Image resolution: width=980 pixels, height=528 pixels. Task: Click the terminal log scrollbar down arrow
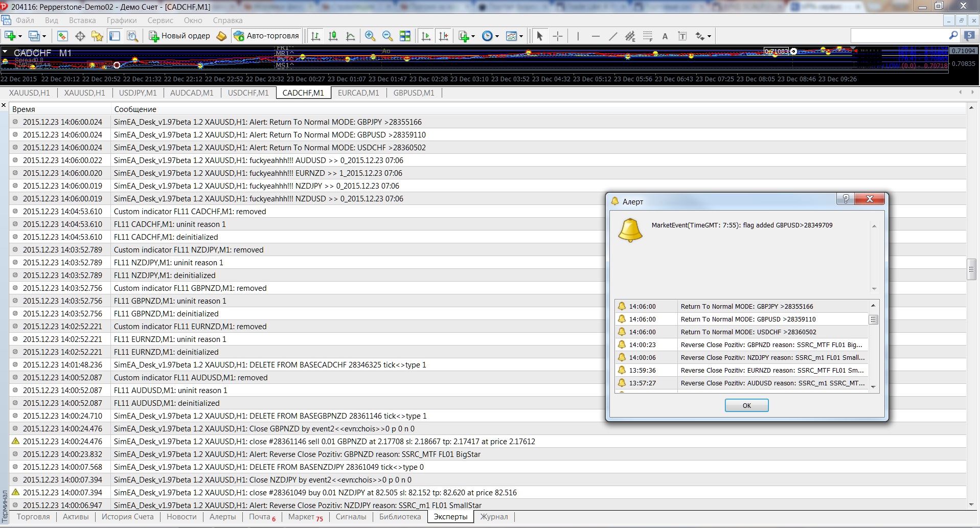tap(971, 504)
